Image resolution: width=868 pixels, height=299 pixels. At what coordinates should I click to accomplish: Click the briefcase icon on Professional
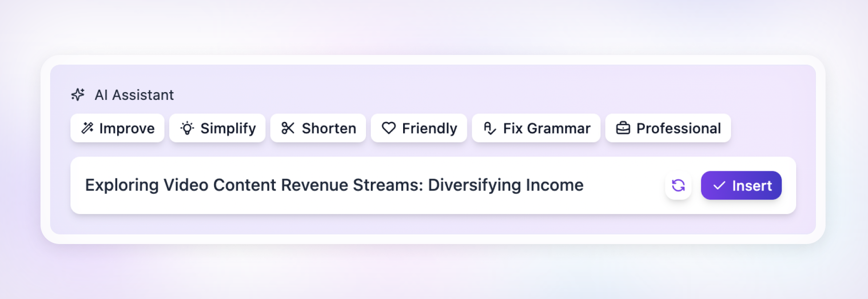(x=623, y=128)
